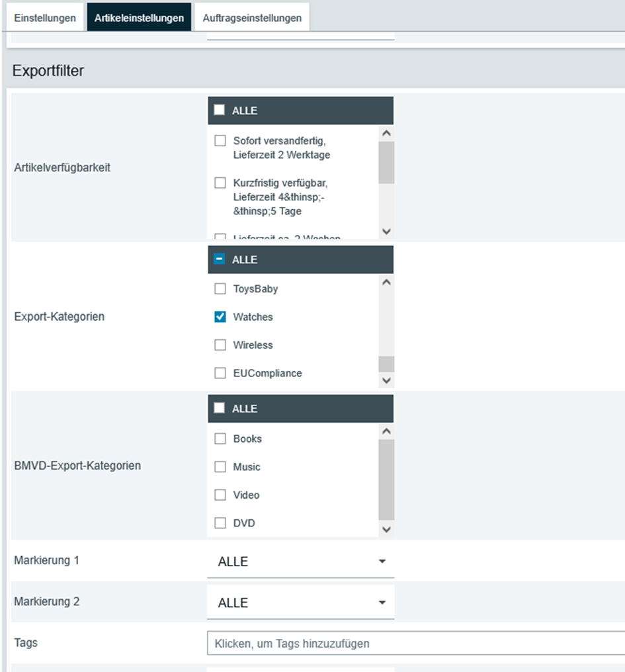The height and width of the screenshot is (672, 625).
Task: Open the Auftragseinstellungen tab
Action: [x=252, y=18]
